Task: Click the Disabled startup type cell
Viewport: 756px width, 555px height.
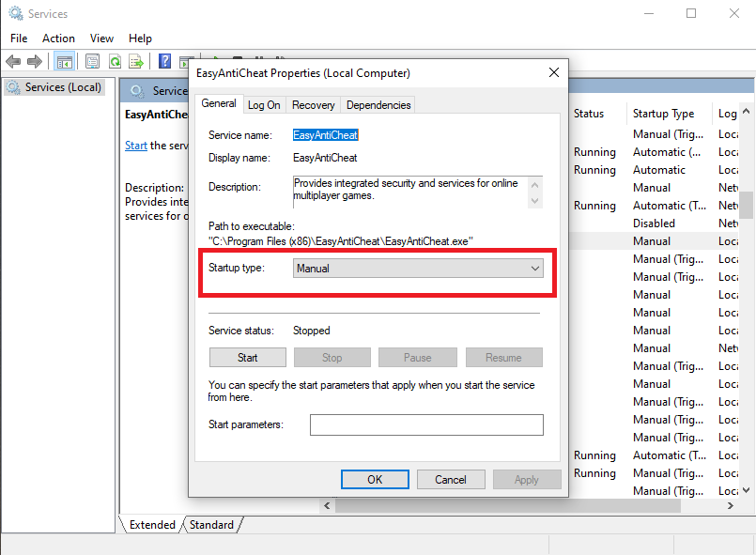Action: 654,224
